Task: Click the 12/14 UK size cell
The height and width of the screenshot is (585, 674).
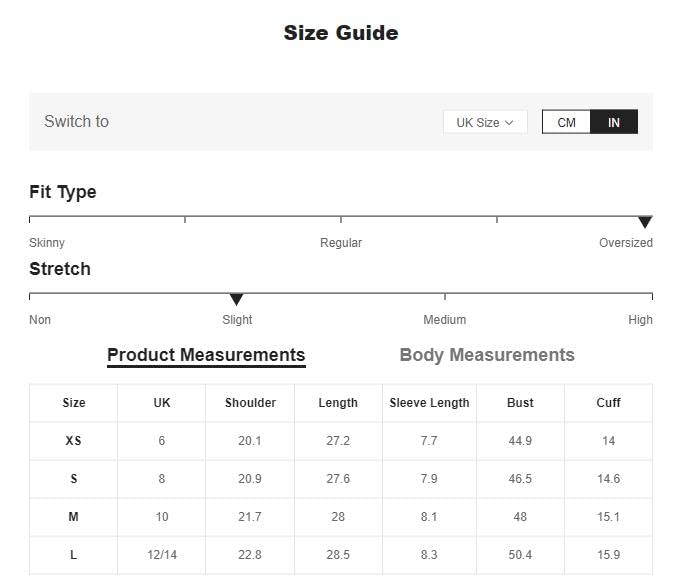Action: [x=162, y=555]
